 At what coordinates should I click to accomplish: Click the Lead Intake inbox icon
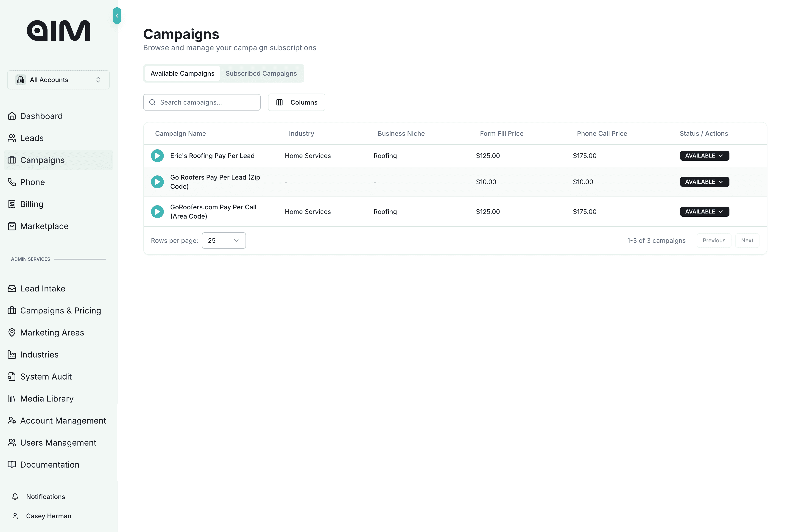point(12,289)
